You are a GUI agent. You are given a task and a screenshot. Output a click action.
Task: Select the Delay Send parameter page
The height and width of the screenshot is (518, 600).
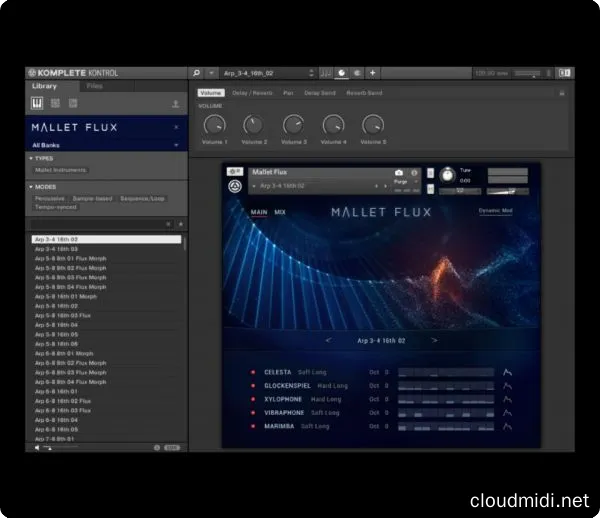320,93
